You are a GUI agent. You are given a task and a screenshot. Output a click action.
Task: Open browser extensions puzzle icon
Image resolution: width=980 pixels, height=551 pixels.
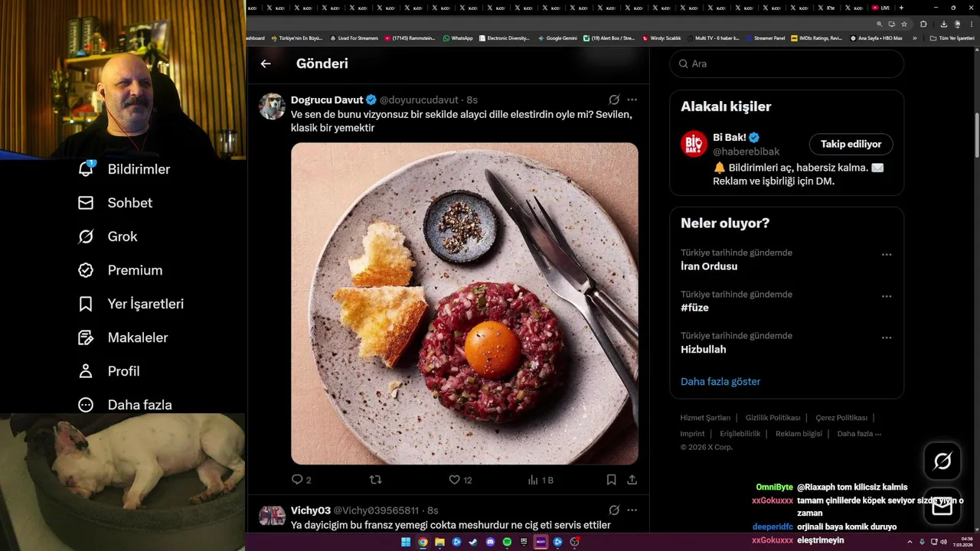pyautogui.click(x=924, y=24)
